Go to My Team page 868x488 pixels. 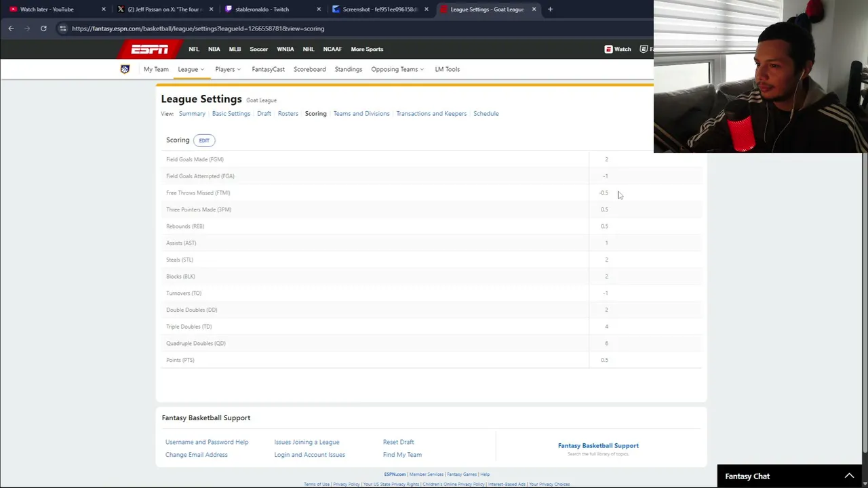pos(156,69)
